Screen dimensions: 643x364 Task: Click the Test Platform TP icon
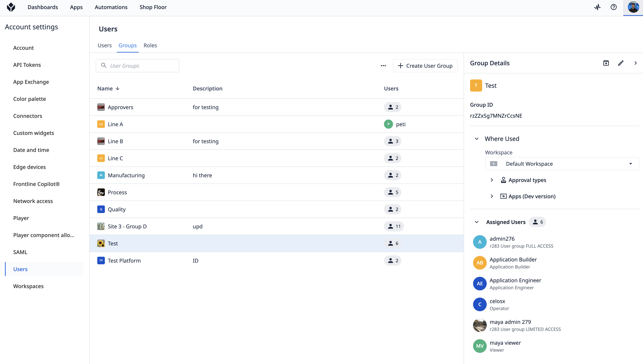click(x=101, y=261)
